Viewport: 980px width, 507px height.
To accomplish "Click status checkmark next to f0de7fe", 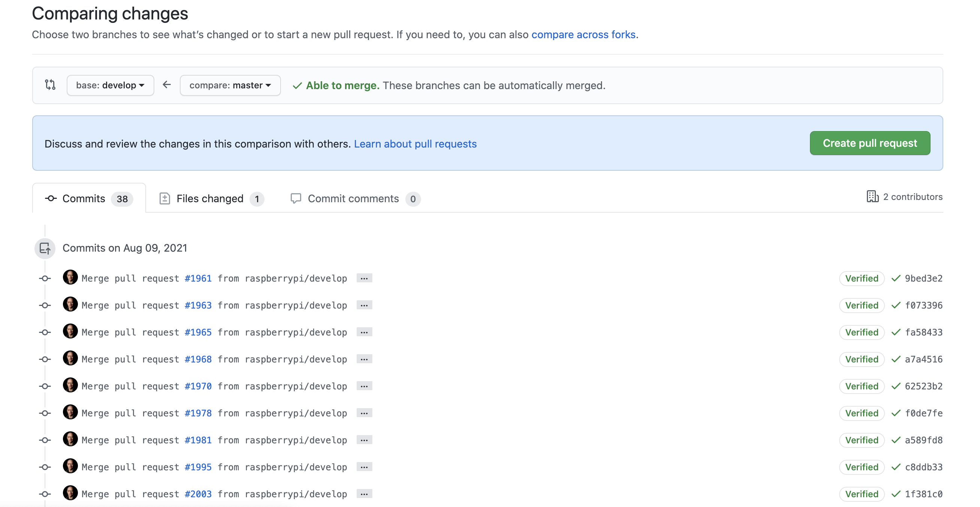I will 896,413.
